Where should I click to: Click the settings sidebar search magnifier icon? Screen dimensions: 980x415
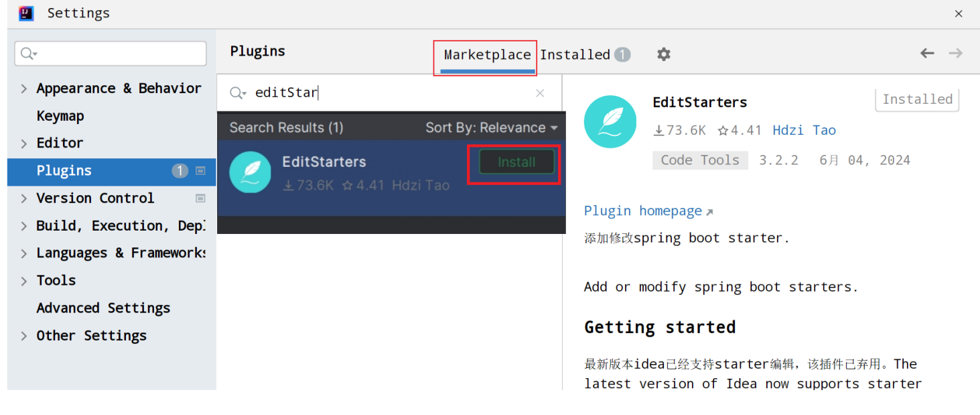(28, 54)
